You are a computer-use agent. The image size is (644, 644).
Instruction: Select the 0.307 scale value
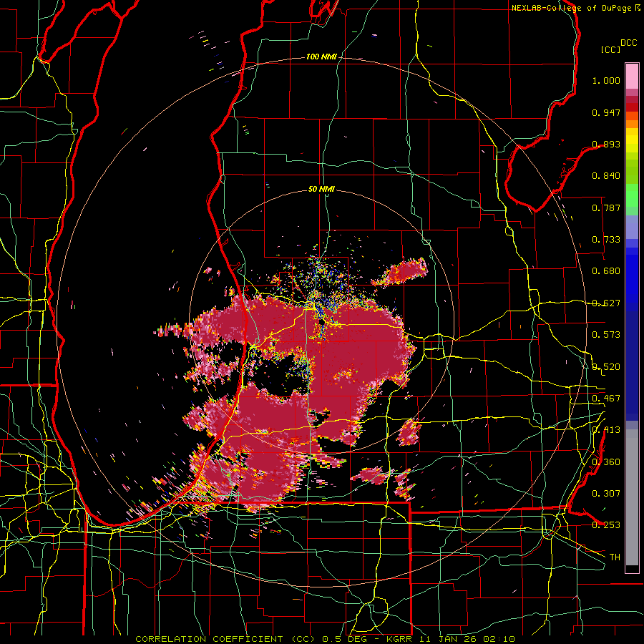click(606, 494)
